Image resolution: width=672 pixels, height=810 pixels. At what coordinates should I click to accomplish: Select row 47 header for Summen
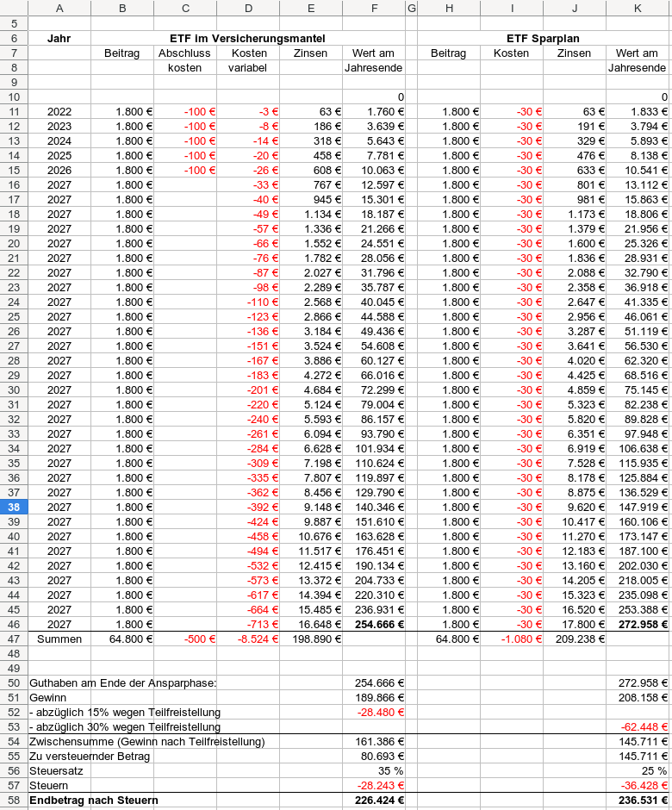(14, 639)
